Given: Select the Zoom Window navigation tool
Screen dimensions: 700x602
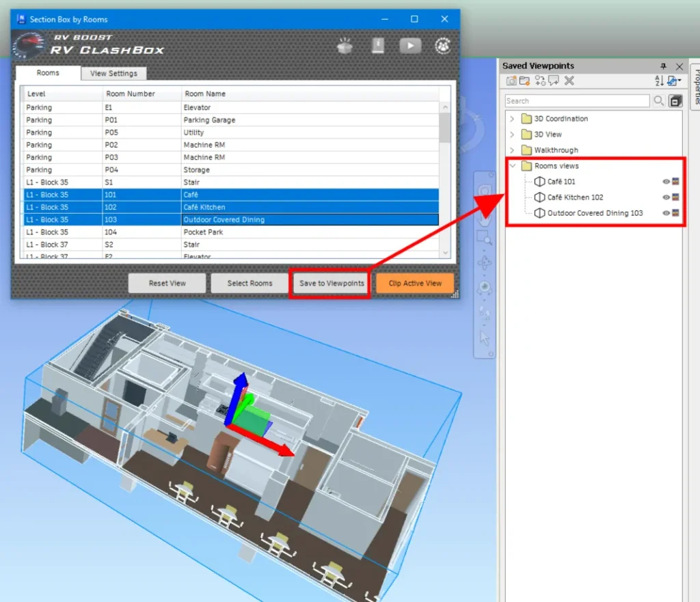Looking at the screenshot, I should 484,238.
